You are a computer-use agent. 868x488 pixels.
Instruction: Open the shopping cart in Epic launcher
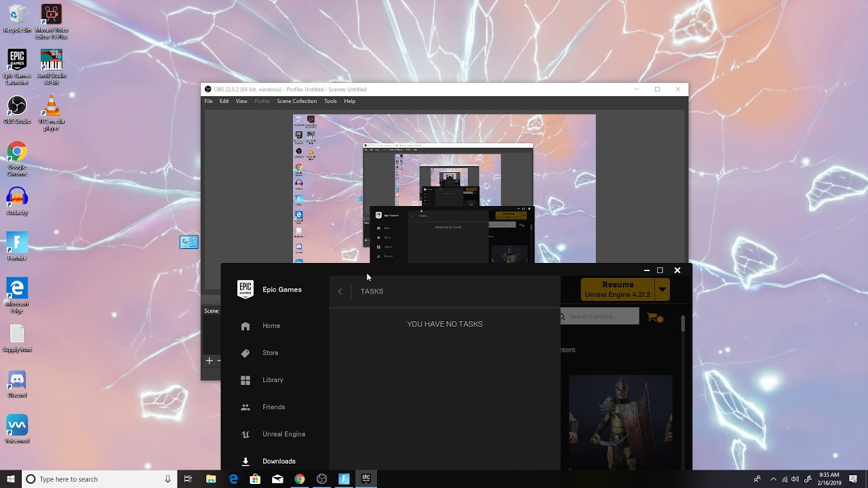click(x=654, y=317)
